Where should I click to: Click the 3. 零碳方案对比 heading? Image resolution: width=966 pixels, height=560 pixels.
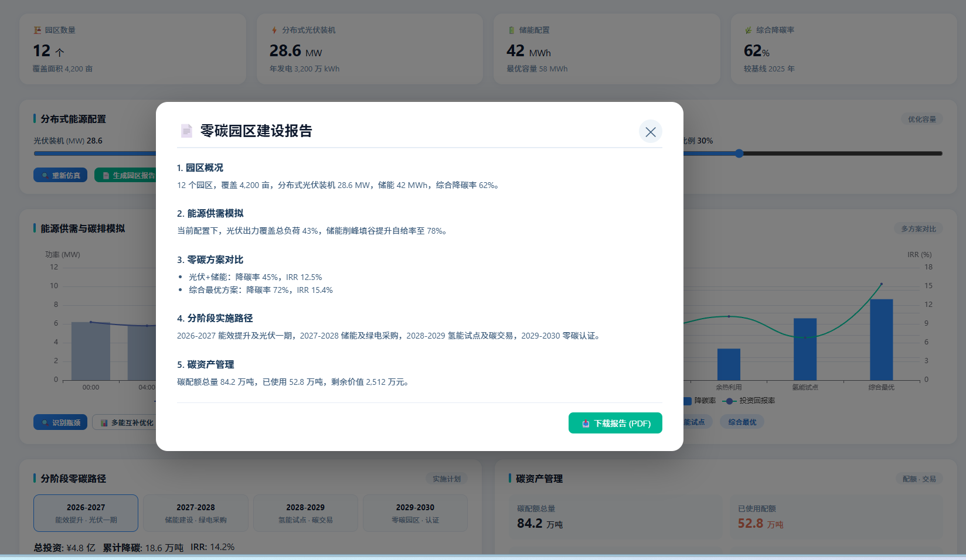210,259
